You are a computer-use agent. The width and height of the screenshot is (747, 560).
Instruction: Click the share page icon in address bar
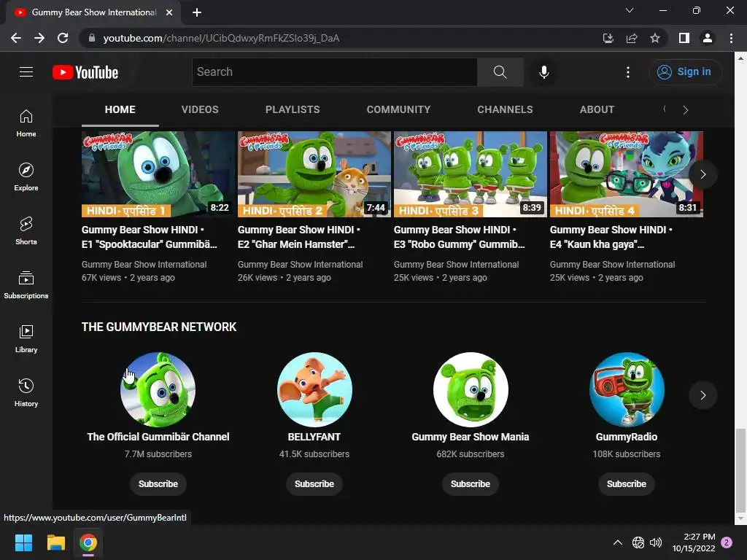pos(632,38)
